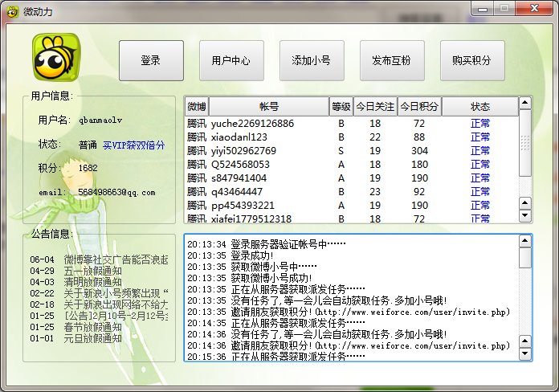Sort by the 今日关注 column header
This screenshot has height=392, width=559.
tap(375, 107)
